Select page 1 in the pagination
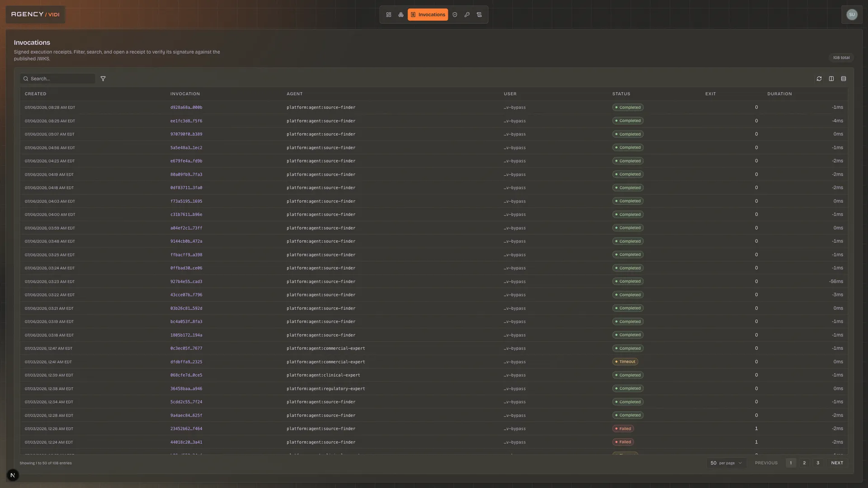Screen dimensions: 868x488 pos(791,463)
